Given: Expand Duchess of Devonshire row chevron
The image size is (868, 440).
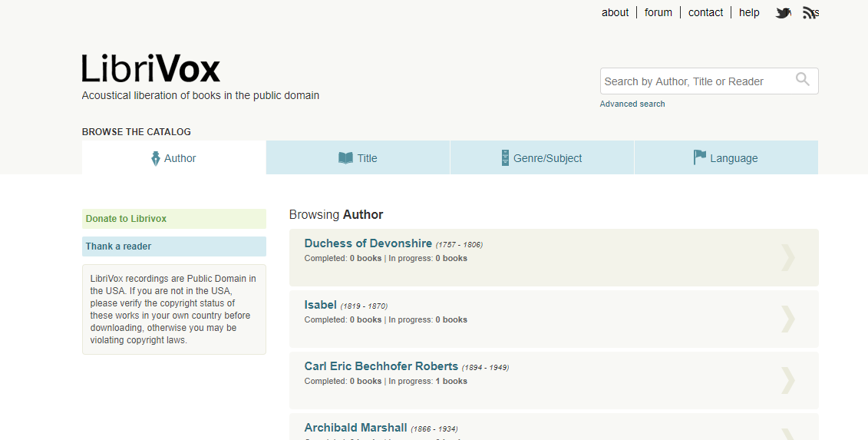Looking at the screenshot, I should point(787,258).
